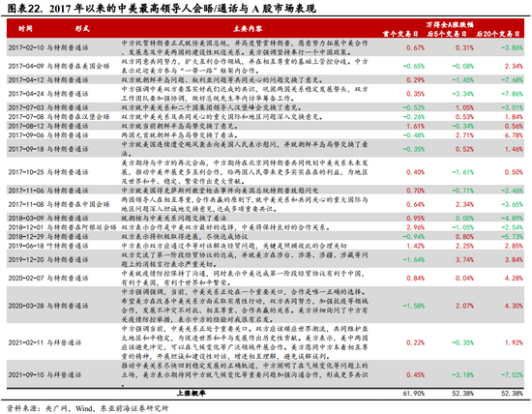This screenshot has height=414, width=532.
Task: Select the date cell 2017-11-06
Action: [26, 191]
